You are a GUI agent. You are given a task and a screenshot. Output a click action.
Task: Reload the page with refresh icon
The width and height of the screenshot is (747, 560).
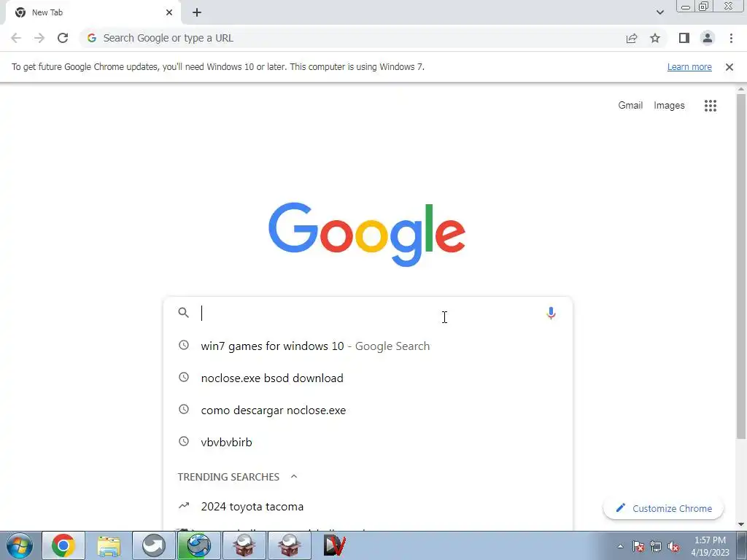[x=63, y=38]
